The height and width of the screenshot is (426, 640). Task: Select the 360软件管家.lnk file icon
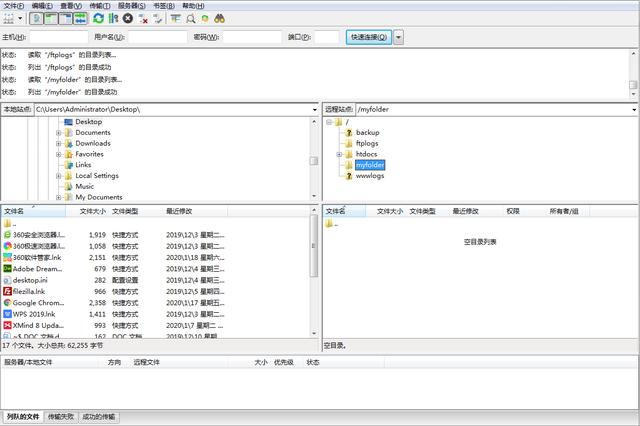pyautogui.click(x=7, y=257)
